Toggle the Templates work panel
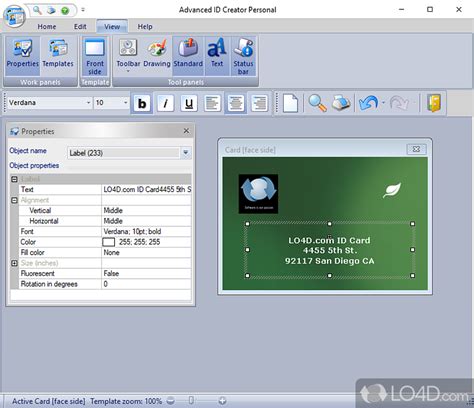This screenshot has width=474, height=408. tap(58, 55)
